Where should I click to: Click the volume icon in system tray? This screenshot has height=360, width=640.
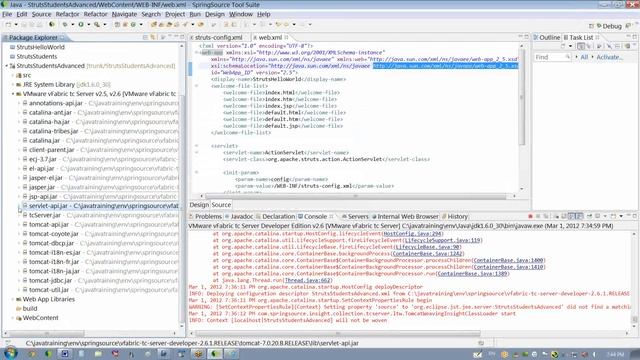click(x=594, y=354)
